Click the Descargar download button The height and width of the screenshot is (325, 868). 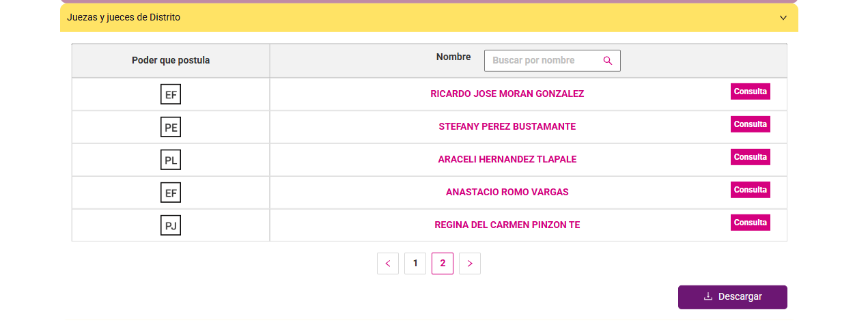(x=733, y=297)
